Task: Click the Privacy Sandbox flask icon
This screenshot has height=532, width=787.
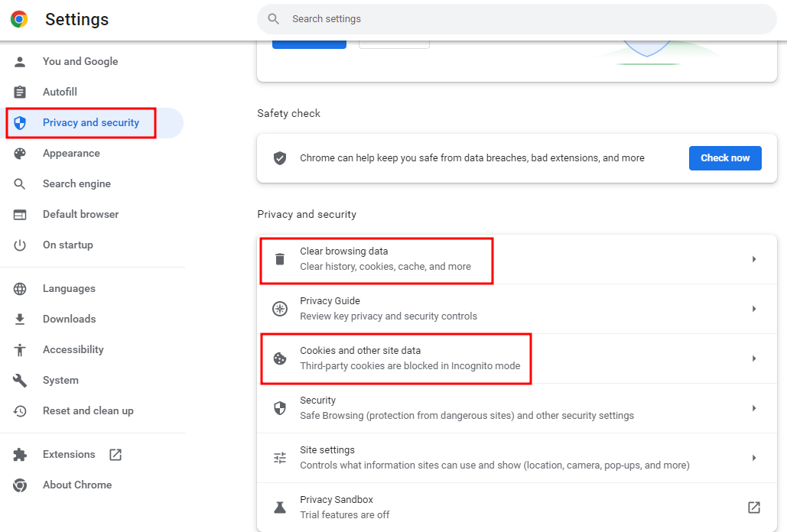Action: pyautogui.click(x=280, y=508)
